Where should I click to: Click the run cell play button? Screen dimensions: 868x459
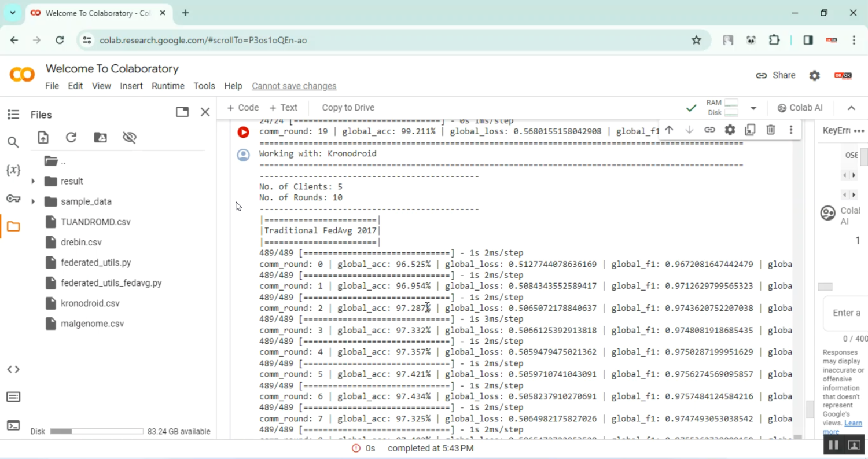click(243, 133)
